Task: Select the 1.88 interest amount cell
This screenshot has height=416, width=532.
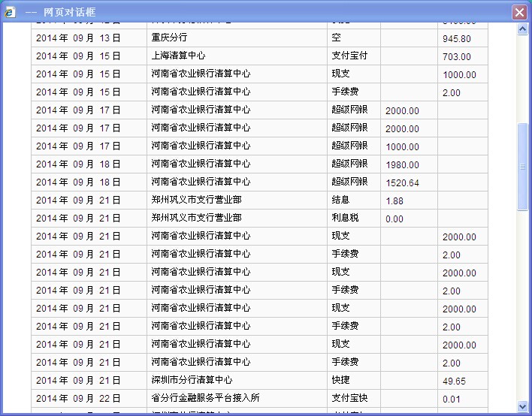Action: [394, 200]
